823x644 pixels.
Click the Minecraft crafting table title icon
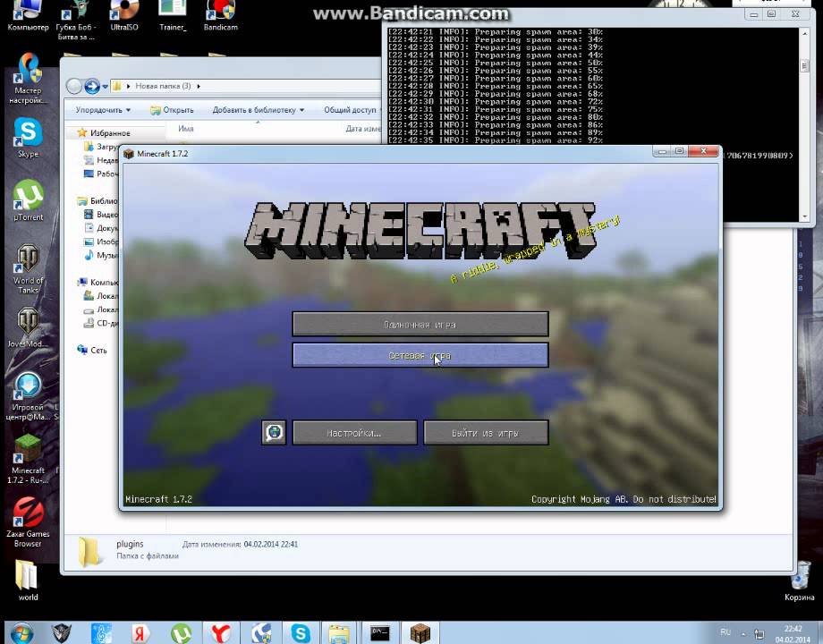129,154
